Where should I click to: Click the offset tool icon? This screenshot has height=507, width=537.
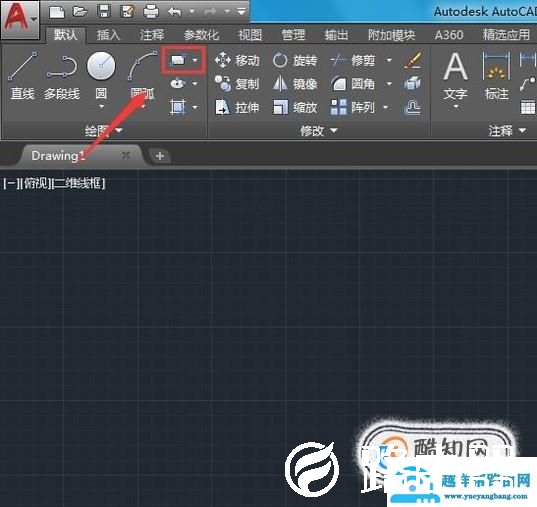412,107
